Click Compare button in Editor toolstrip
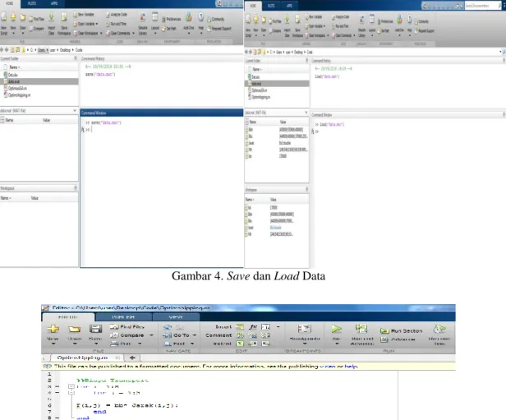Image resolution: width=506 pixels, height=420 pixels. point(127,335)
